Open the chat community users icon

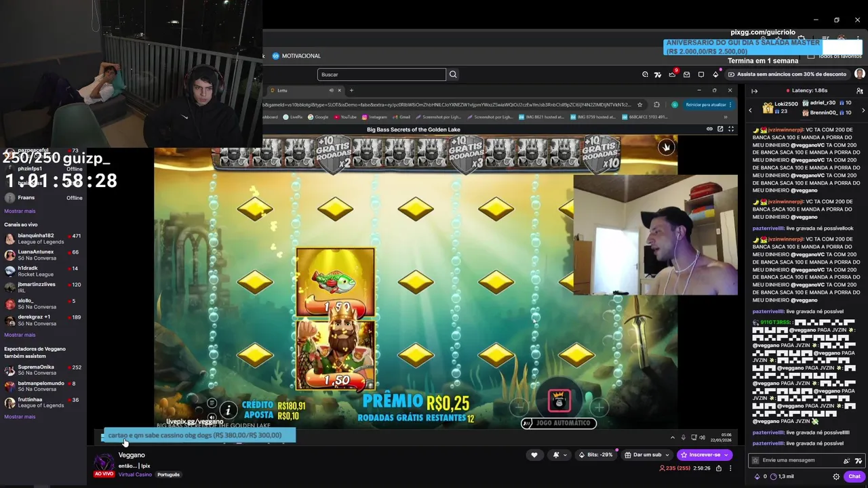(859, 91)
